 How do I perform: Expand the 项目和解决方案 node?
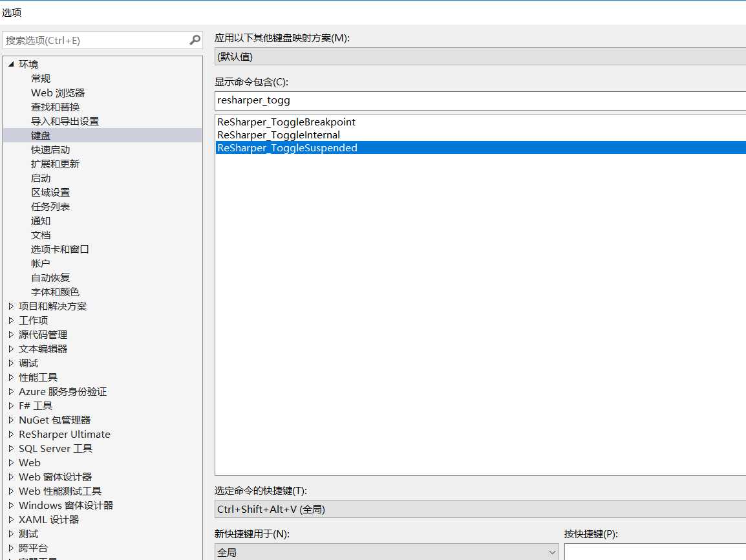pos(11,307)
